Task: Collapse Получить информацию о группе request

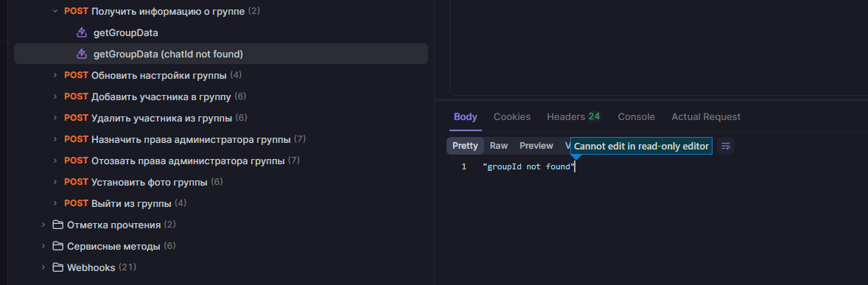Action: pos(55,11)
